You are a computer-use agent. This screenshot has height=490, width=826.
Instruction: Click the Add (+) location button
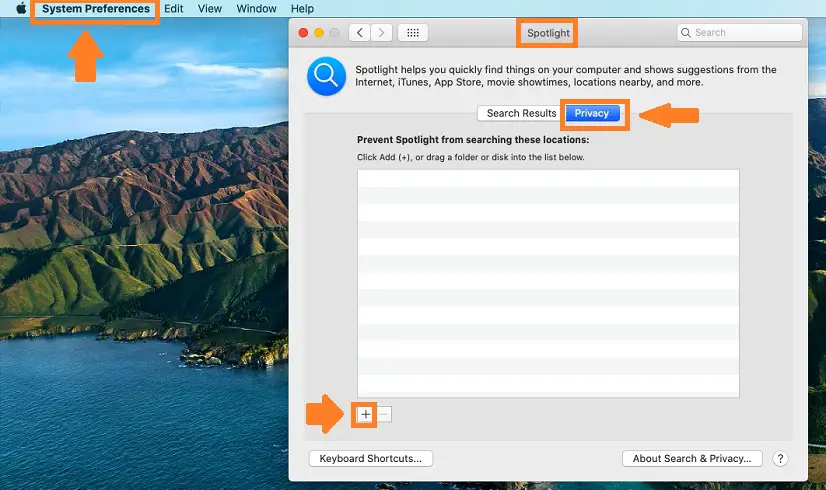[366, 414]
